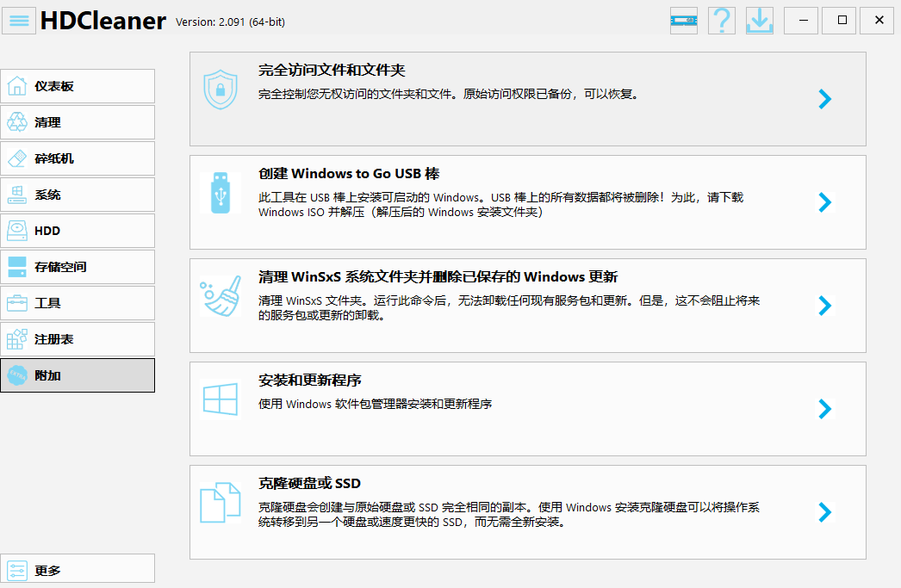Show the 存储空间 section
The image size is (901, 588).
point(78,267)
